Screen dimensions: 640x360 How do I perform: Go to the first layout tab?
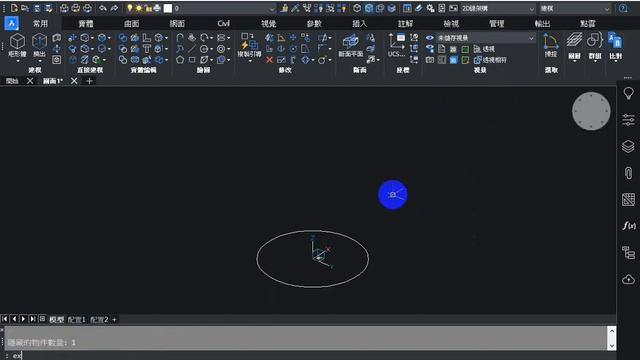(x=5, y=319)
